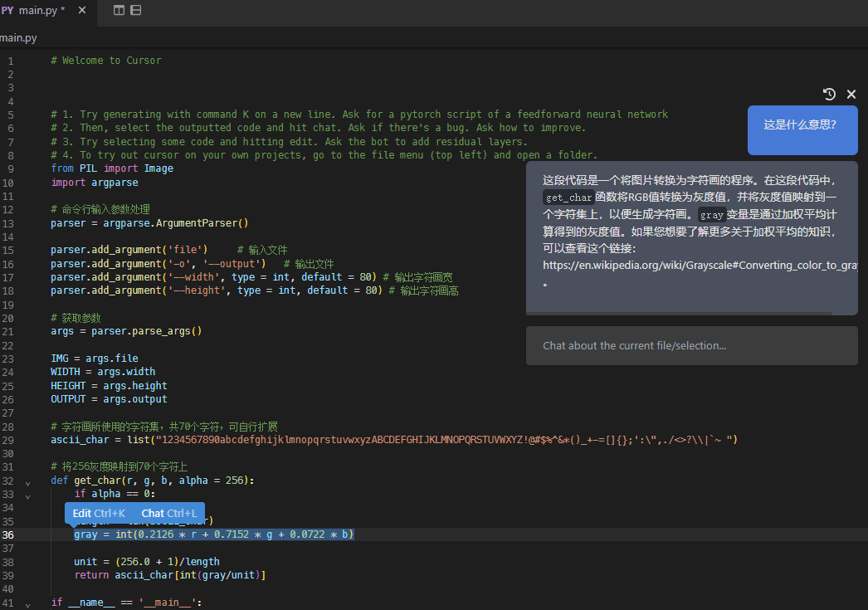The image size is (868, 610).
Task: Split editor into side-by-side columns
Action: 119,11
